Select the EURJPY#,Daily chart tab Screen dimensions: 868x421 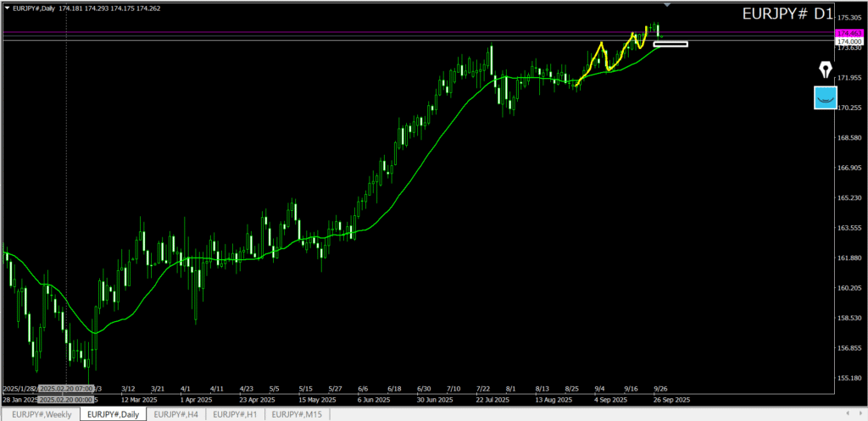pyautogui.click(x=113, y=414)
